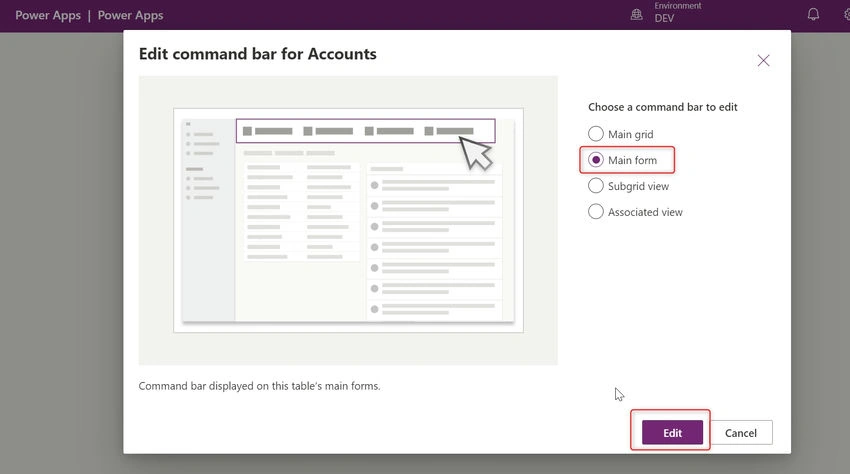The width and height of the screenshot is (850, 474).
Task: Click the command bar preview illustration
Action: (x=349, y=220)
